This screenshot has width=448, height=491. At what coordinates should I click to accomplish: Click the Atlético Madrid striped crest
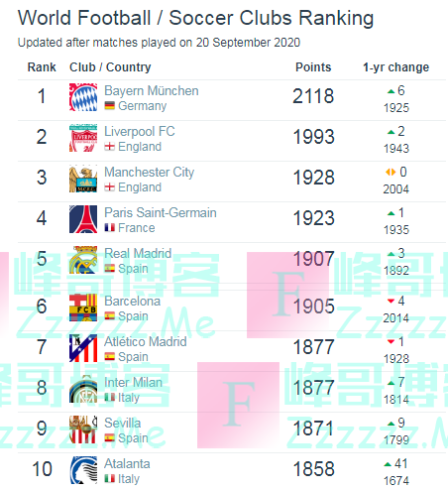[x=83, y=348]
